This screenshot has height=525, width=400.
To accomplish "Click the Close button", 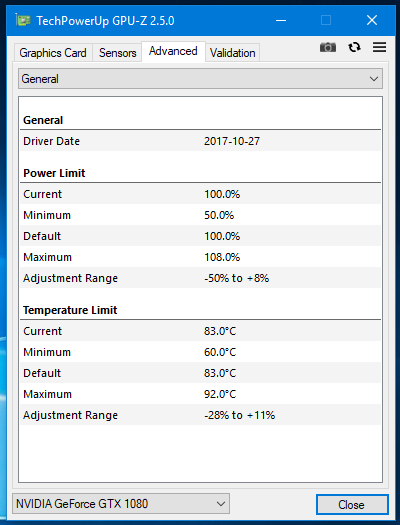I will pyautogui.click(x=352, y=505).
